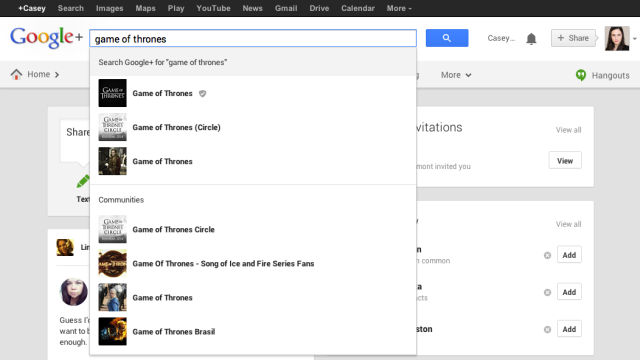Add the second suggested person
The width and height of the screenshot is (640, 360).
pyautogui.click(x=569, y=292)
